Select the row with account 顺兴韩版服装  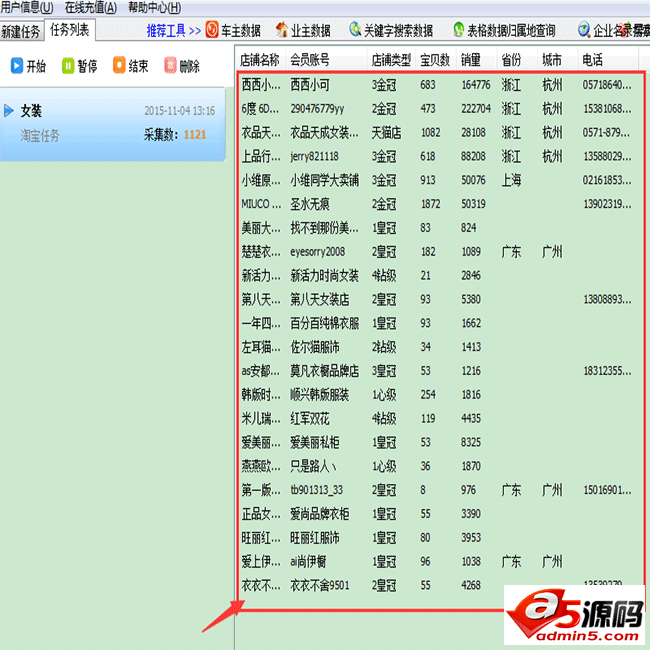[x=441, y=395]
